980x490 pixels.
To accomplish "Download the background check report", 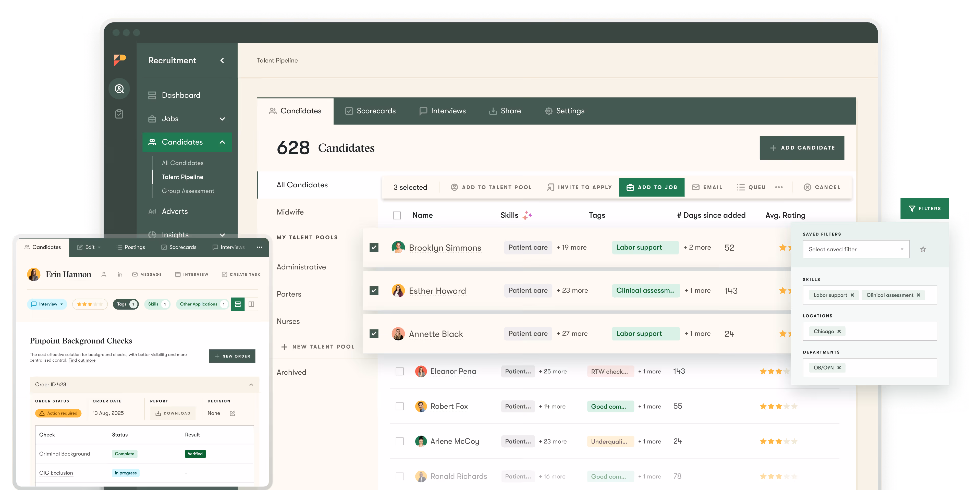I will pyautogui.click(x=173, y=413).
